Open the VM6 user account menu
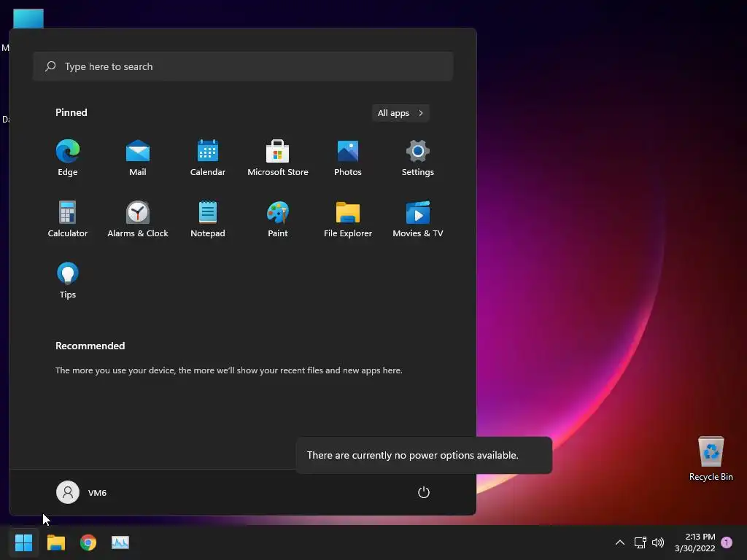747x560 pixels. (82, 492)
